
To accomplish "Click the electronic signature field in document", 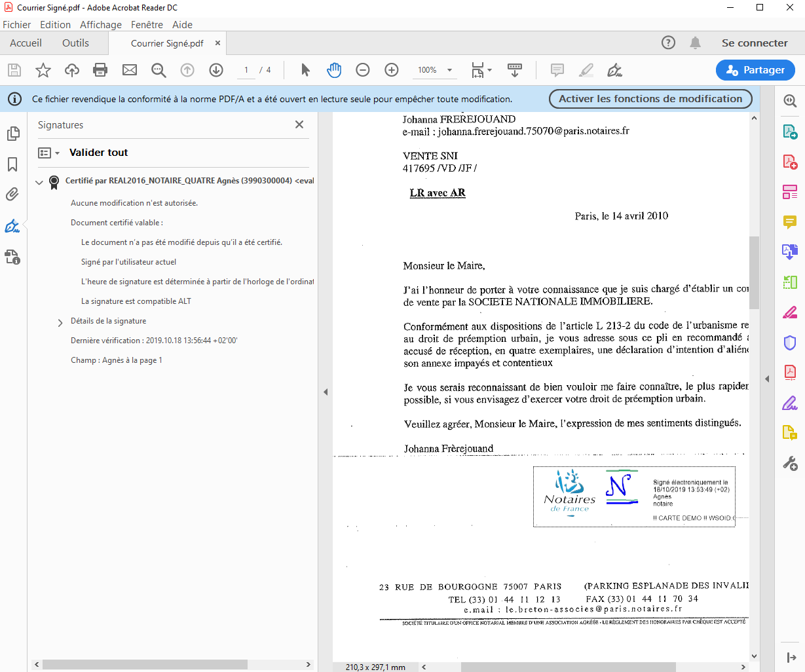I will [x=634, y=496].
